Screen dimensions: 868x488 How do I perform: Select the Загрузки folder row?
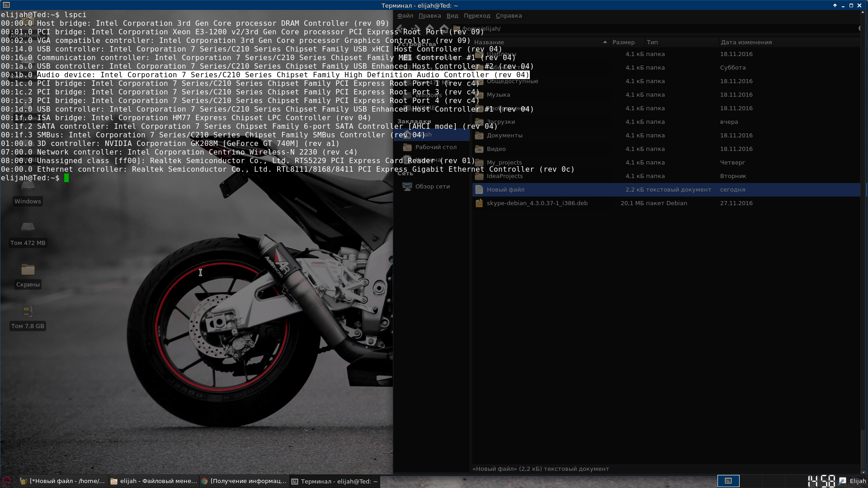pyautogui.click(x=666, y=122)
